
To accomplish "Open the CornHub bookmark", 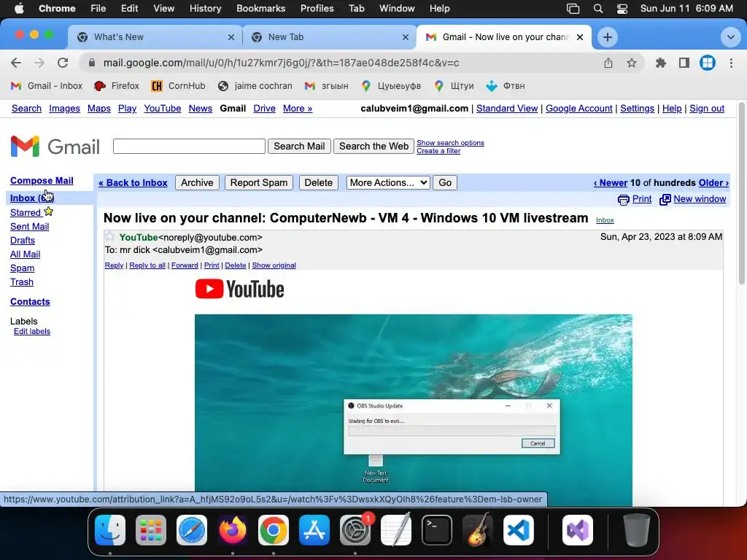I will tap(178, 86).
